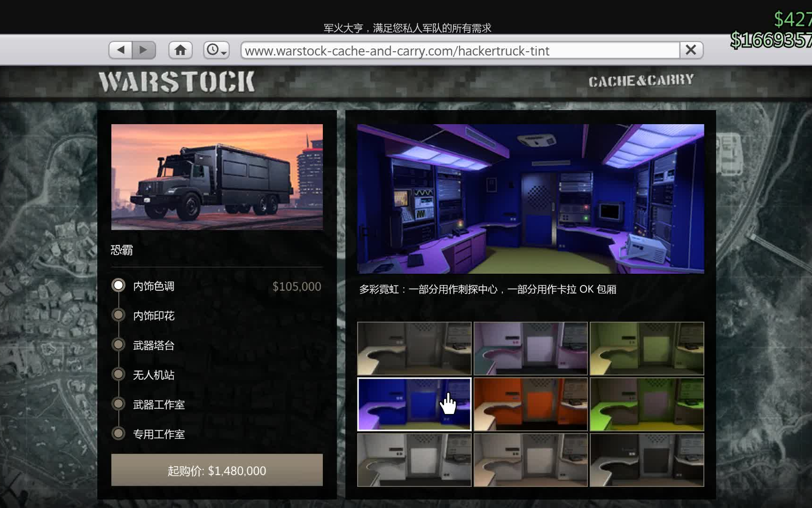Open the browser history clock dropdown

pos(216,50)
